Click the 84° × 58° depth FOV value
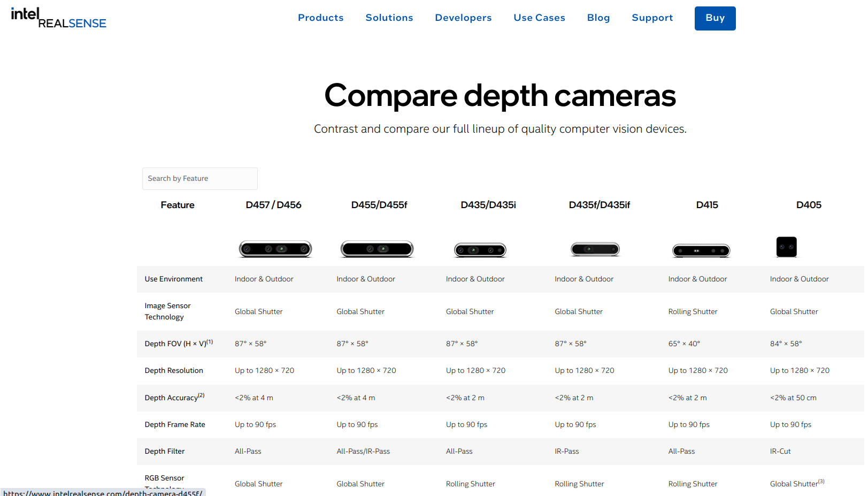 [786, 344]
